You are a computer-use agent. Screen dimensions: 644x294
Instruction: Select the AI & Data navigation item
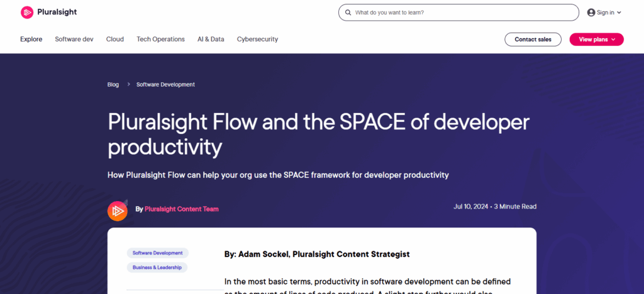click(211, 39)
